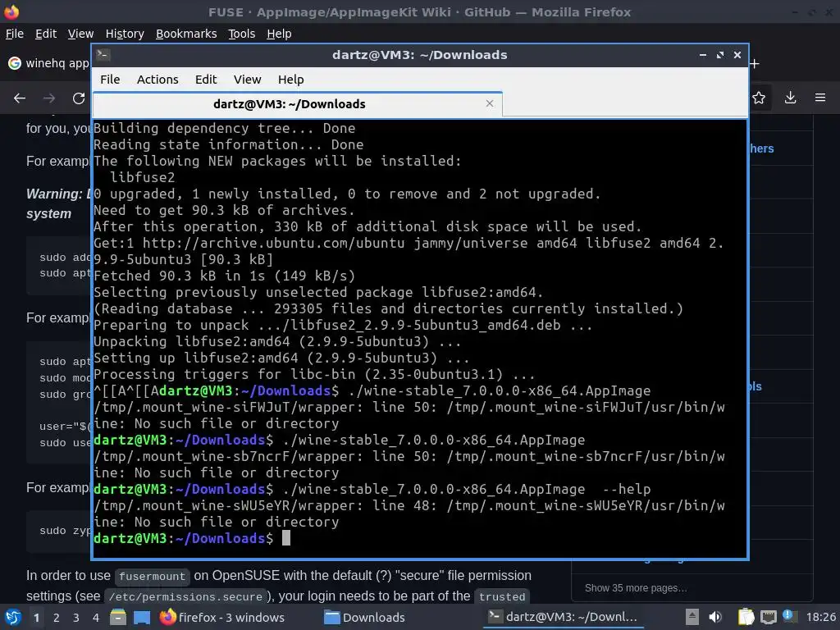This screenshot has width=840, height=630.
Task: Open the clipboard manager tray icon
Action: click(746, 617)
